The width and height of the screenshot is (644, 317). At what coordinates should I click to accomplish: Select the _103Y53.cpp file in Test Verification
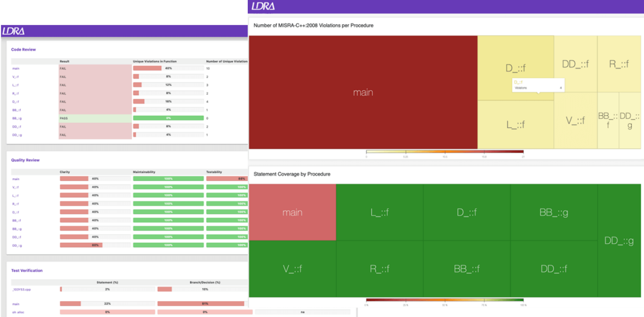click(x=21, y=289)
